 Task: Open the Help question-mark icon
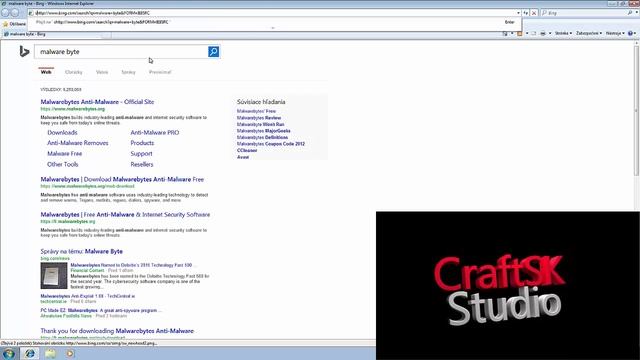coord(630,33)
